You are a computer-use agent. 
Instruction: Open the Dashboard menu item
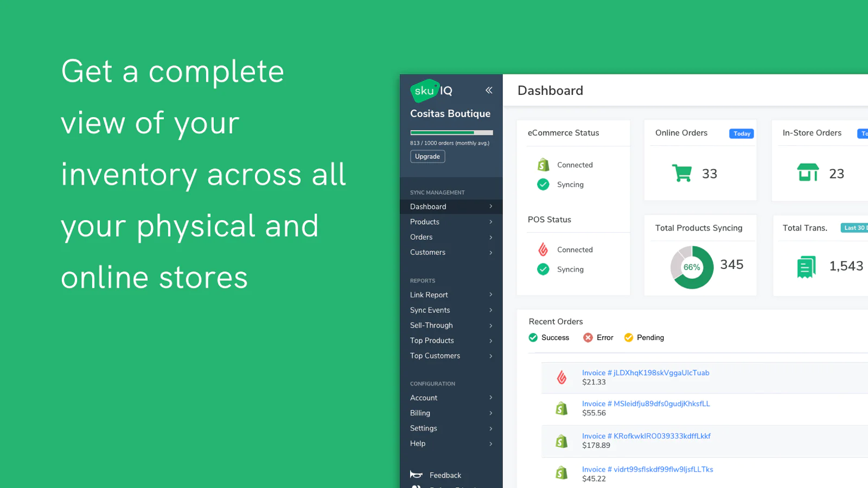pos(451,207)
